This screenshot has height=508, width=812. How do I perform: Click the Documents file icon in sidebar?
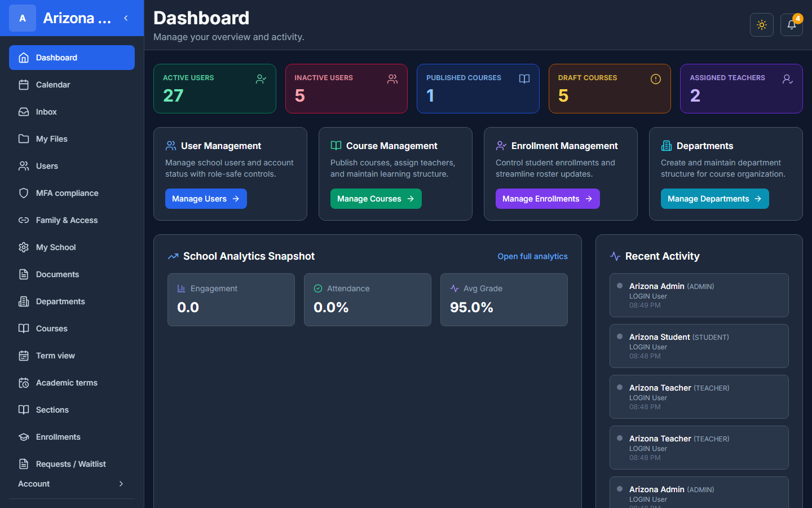pyautogui.click(x=24, y=274)
